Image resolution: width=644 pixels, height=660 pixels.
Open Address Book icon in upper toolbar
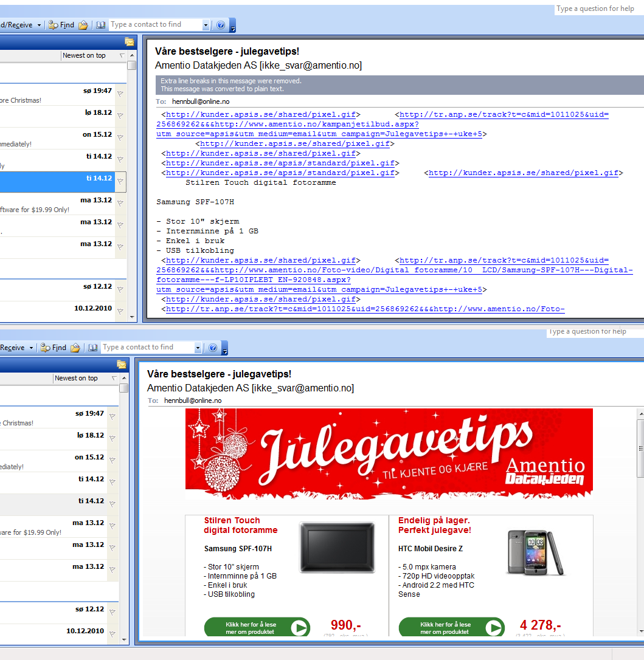click(x=100, y=25)
